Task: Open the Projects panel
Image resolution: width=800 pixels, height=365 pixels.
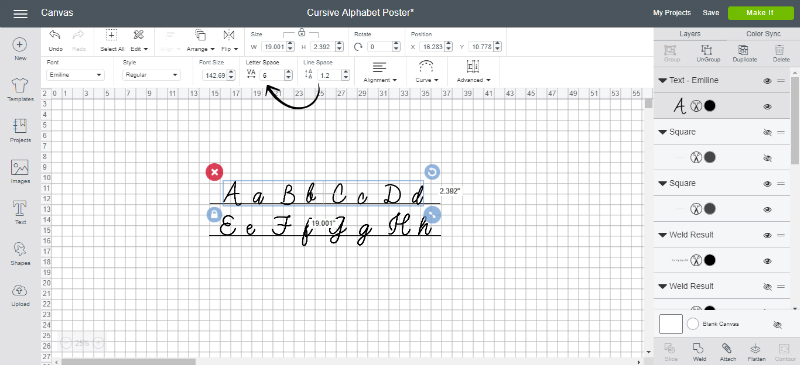Action: 20,131
